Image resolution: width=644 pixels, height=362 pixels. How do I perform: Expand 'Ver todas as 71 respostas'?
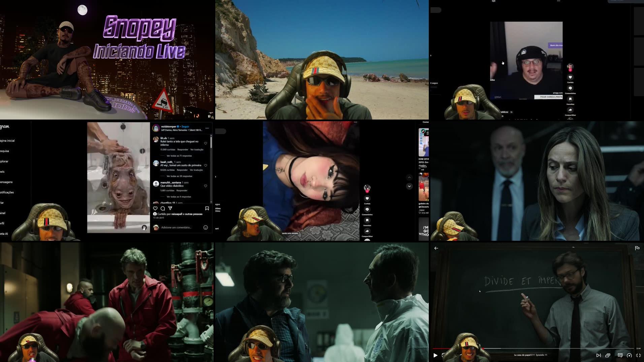pos(179,156)
